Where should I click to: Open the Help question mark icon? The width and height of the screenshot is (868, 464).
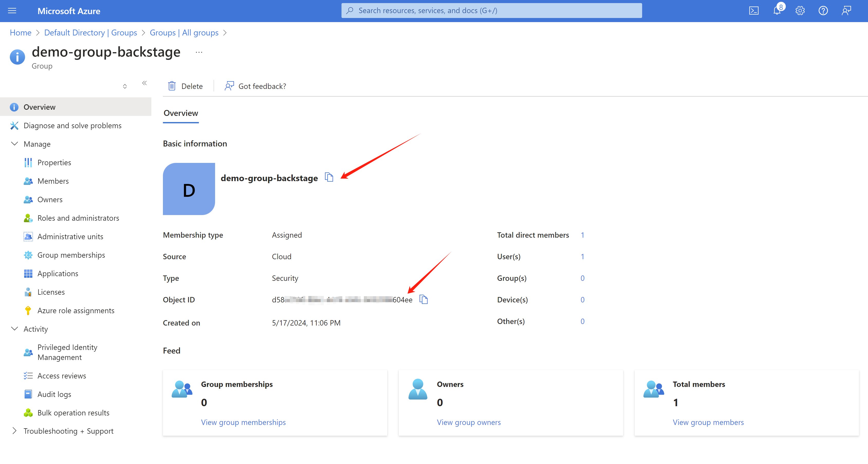[x=823, y=11]
